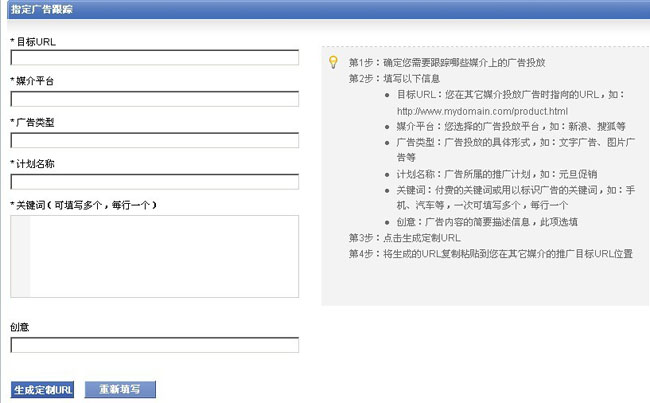Click the 第2步:填写以下信息 line
Viewport: 650px width, 403px height.
click(394, 78)
